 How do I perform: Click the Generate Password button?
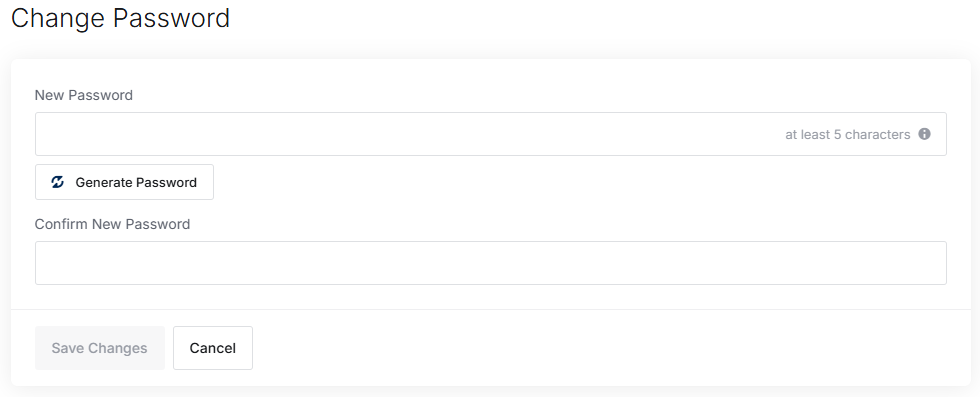click(x=124, y=182)
